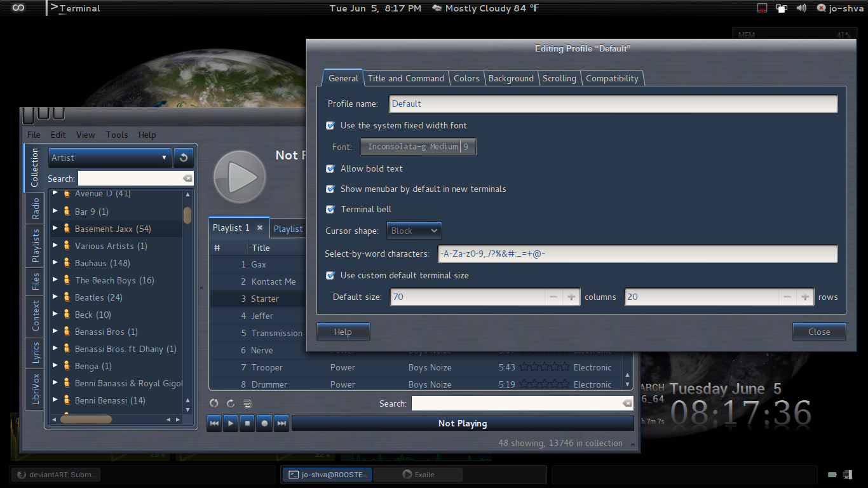Viewport: 868px width, 488px height.
Task: Click the collection tree horizontal scrollbar handle
Action: (86, 419)
